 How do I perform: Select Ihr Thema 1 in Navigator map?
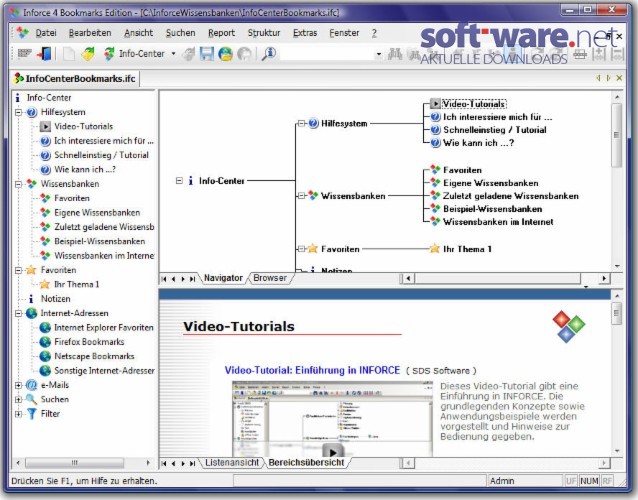click(x=467, y=249)
